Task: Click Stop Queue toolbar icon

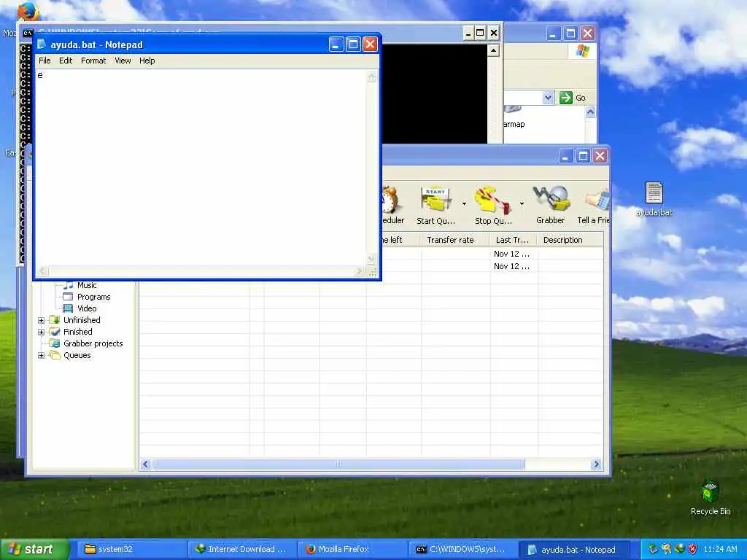Action: pos(493,206)
